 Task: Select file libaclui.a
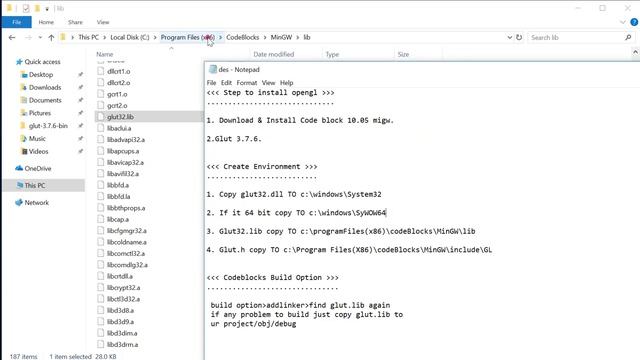click(119, 128)
